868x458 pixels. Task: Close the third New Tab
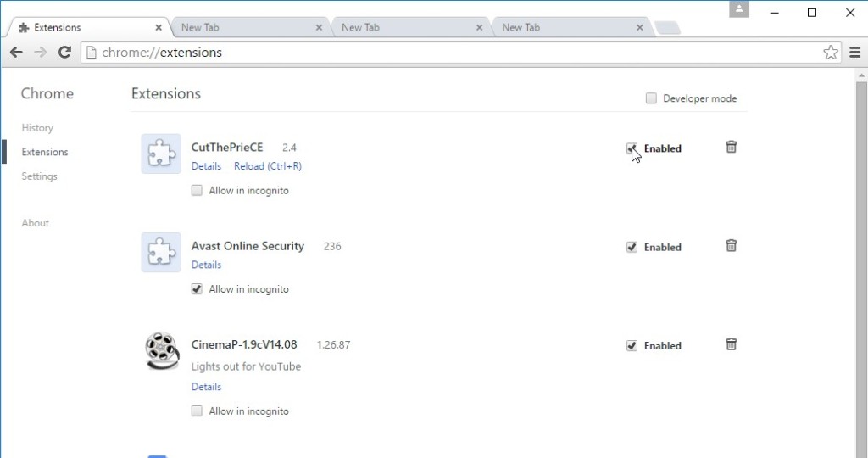tap(640, 27)
